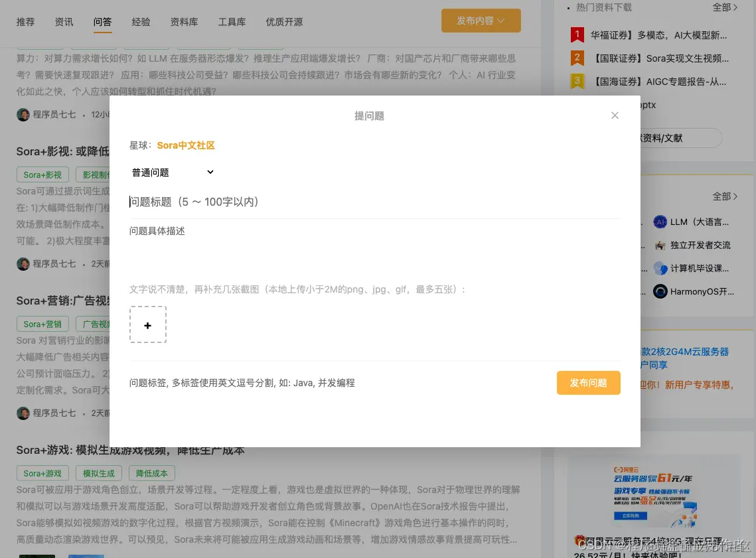756x558 pixels.
Task: Open the Sora+游戏: 模拟生成游戏视频 post title
Action: click(x=130, y=450)
